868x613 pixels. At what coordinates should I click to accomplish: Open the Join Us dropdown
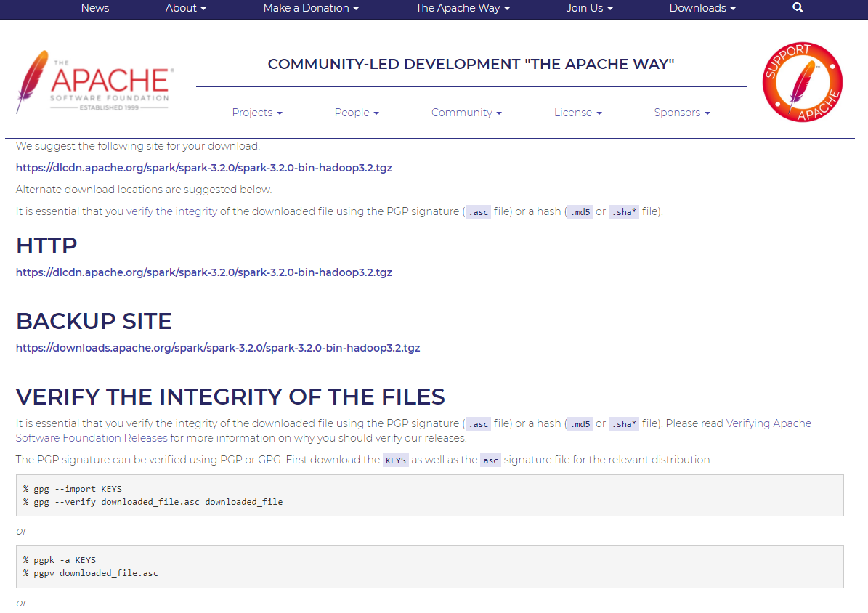(x=589, y=8)
